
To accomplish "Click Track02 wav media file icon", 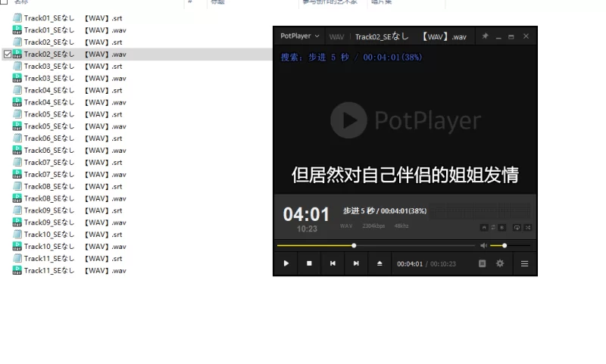I will pyautogui.click(x=17, y=54).
